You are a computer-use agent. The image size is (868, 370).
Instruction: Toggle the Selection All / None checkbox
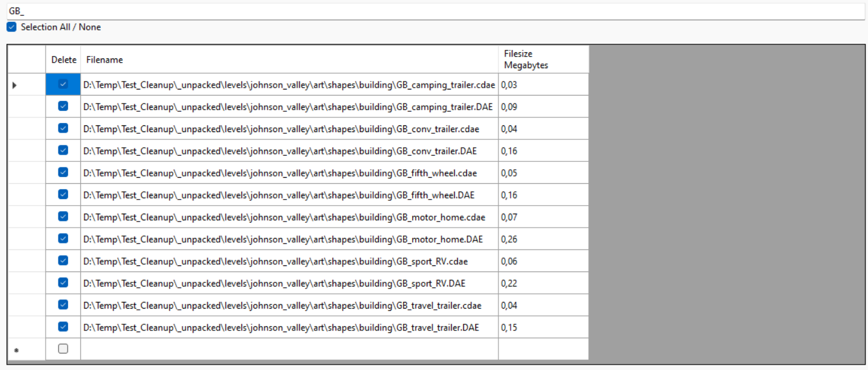(x=12, y=27)
